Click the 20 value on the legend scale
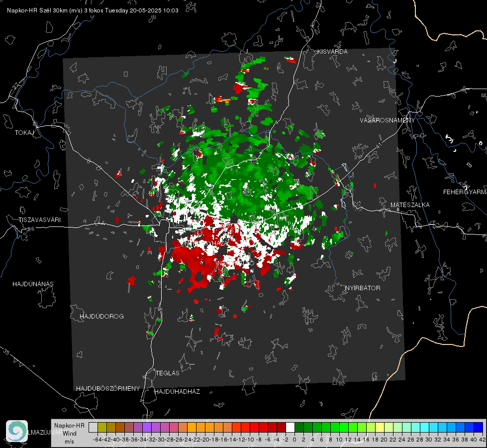Viewport: 487px width, 448px height. pyautogui.click(x=384, y=440)
